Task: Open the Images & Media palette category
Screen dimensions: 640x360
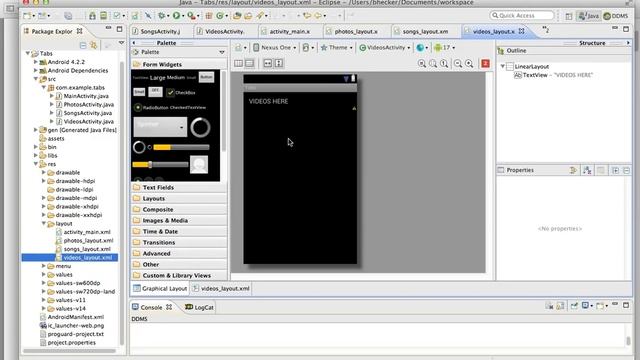Action: click(x=178, y=220)
